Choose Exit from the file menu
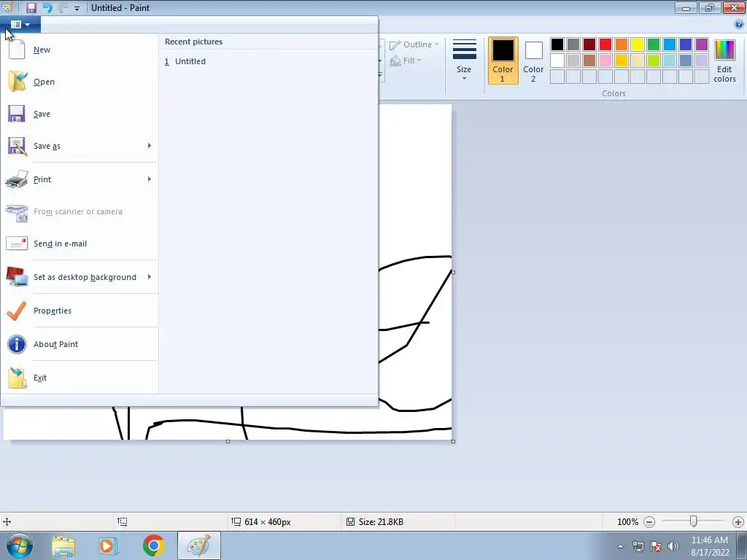747x560 pixels. pos(79,378)
